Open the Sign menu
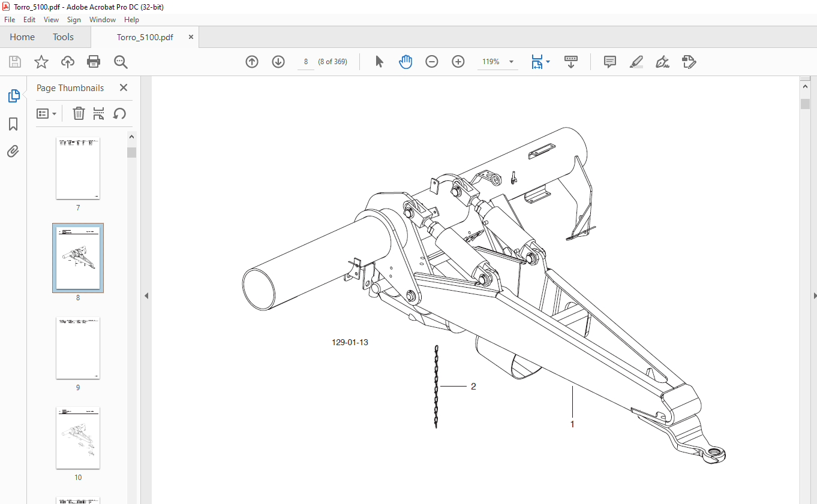817x504 pixels. [x=74, y=20]
